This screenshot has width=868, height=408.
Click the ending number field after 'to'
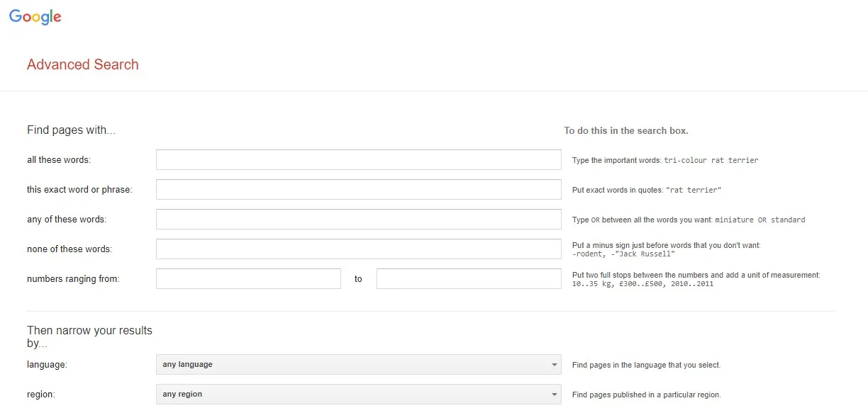click(x=469, y=279)
